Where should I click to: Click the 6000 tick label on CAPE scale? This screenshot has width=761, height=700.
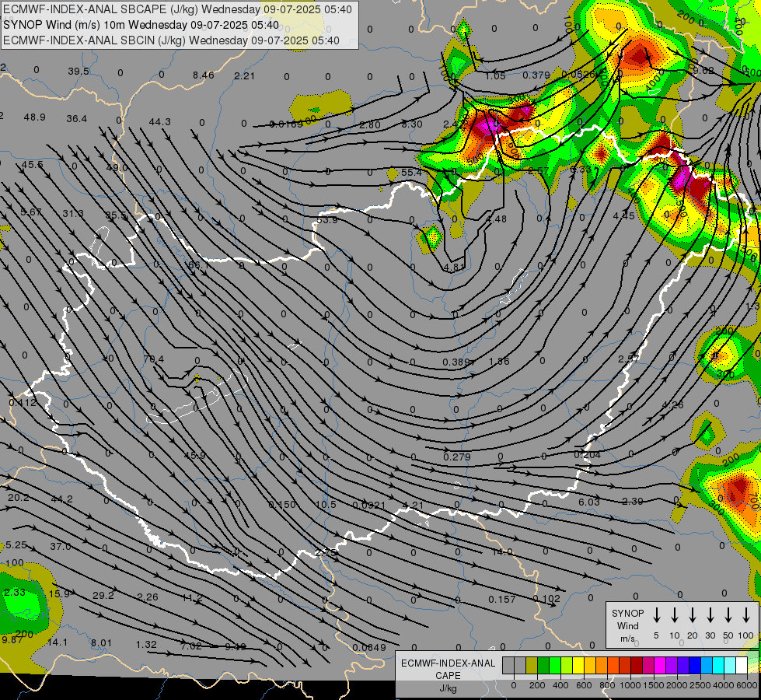pos(747,685)
